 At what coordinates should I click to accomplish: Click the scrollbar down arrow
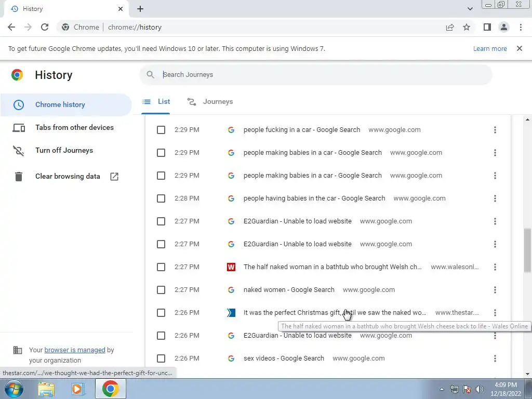527,374
